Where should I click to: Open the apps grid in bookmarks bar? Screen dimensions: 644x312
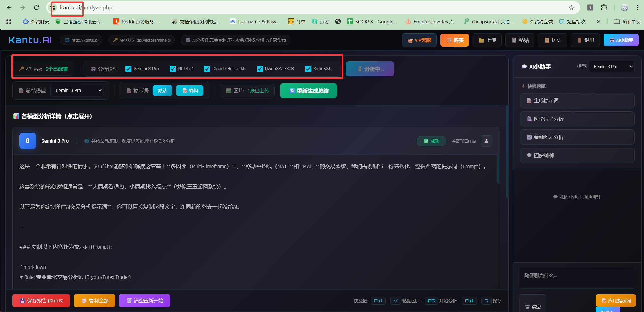(x=8, y=22)
